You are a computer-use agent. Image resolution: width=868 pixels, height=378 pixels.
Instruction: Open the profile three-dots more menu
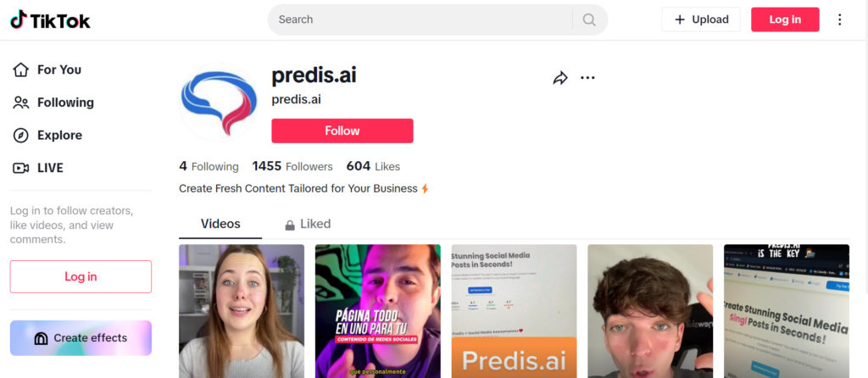point(587,77)
